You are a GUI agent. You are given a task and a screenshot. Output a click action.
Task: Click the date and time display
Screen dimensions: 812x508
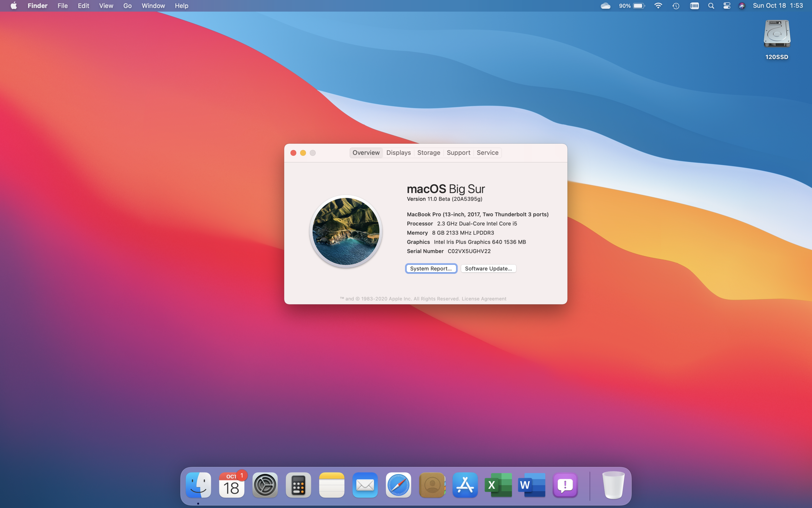pyautogui.click(x=778, y=6)
